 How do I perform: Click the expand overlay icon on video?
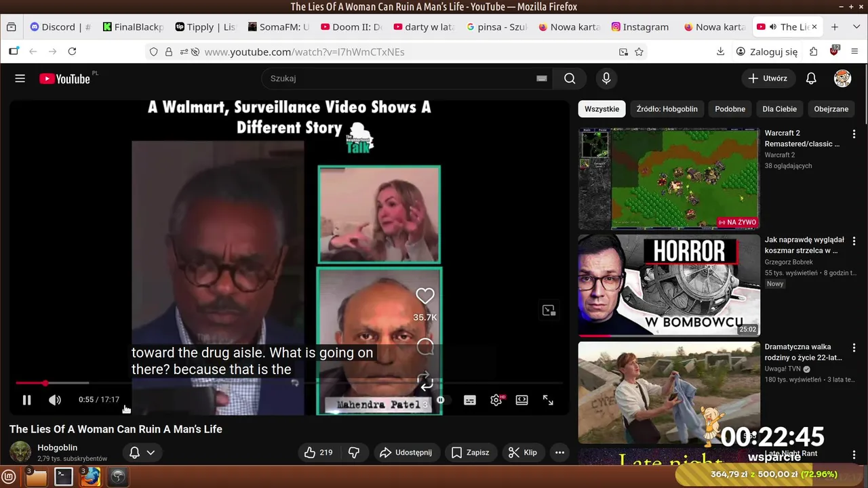pos(549,310)
